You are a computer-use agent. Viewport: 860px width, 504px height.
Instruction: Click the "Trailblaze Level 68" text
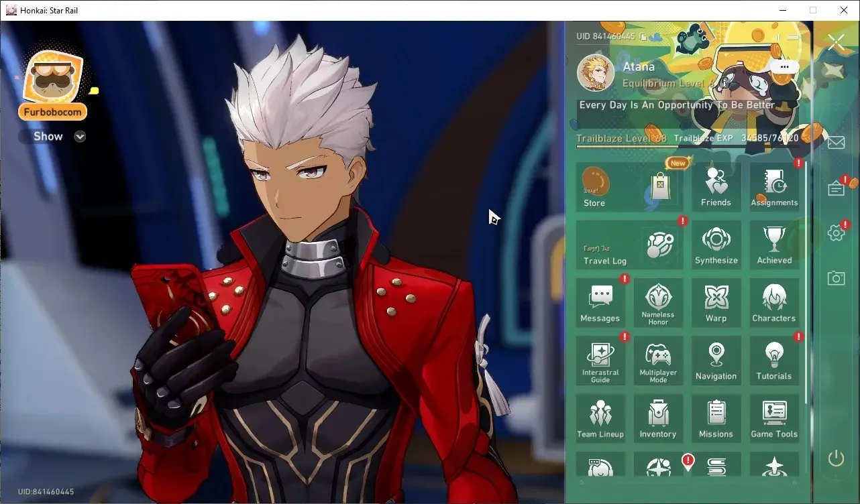622,138
